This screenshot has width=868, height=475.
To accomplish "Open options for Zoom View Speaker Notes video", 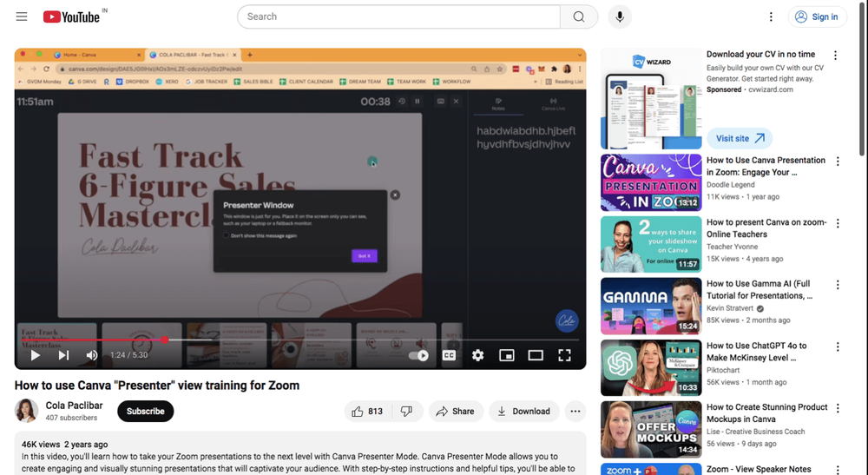I will (x=838, y=470).
